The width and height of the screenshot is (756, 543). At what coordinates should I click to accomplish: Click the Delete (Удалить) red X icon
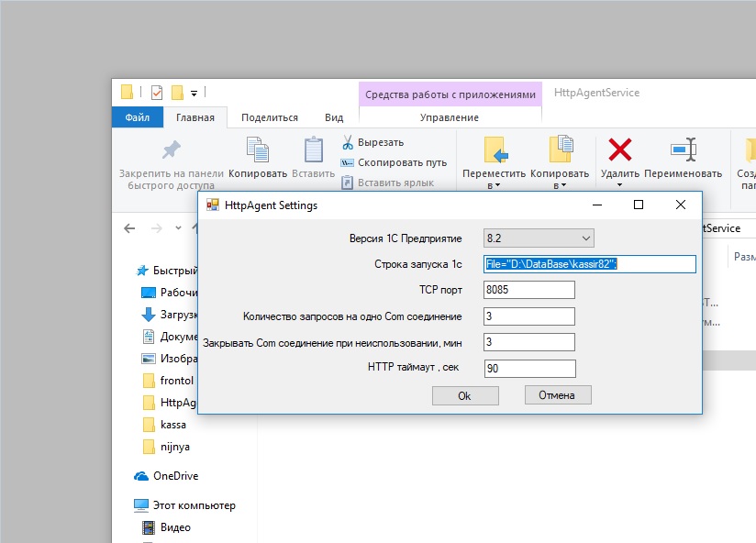pyautogui.click(x=620, y=150)
